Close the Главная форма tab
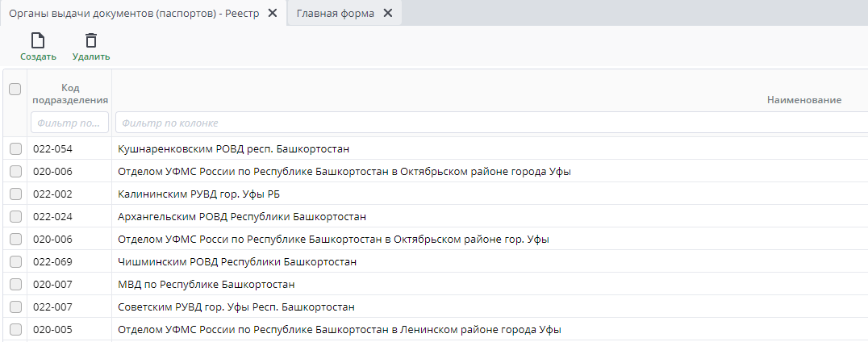 (387, 13)
